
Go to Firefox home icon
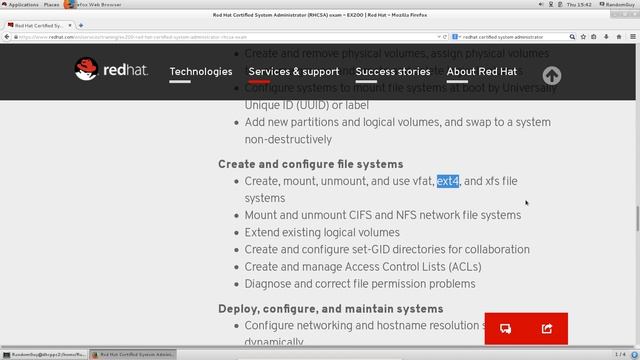pos(619,37)
